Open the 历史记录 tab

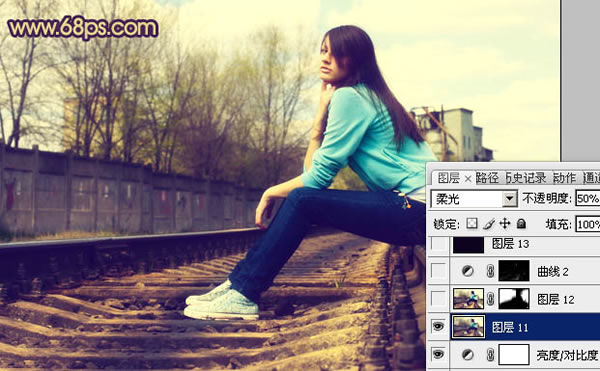[526, 178]
